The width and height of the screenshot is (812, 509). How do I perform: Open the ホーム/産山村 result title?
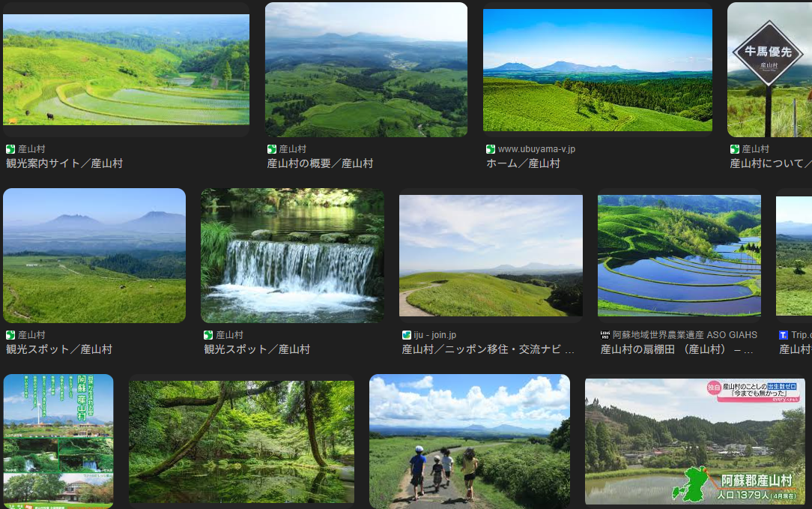523,163
